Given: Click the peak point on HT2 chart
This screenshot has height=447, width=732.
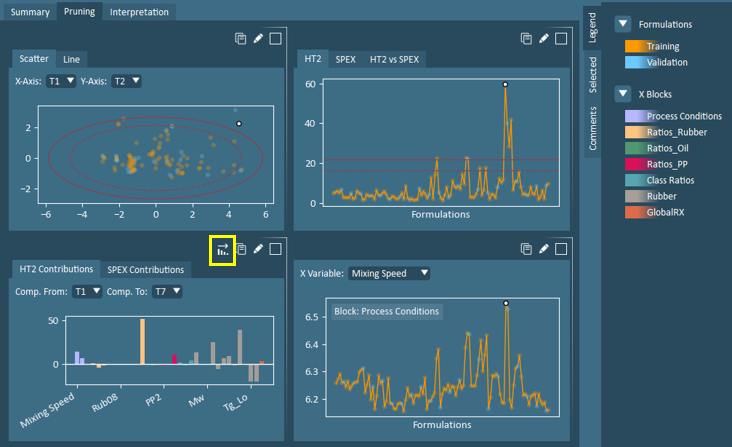Looking at the screenshot, I should click(505, 85).
